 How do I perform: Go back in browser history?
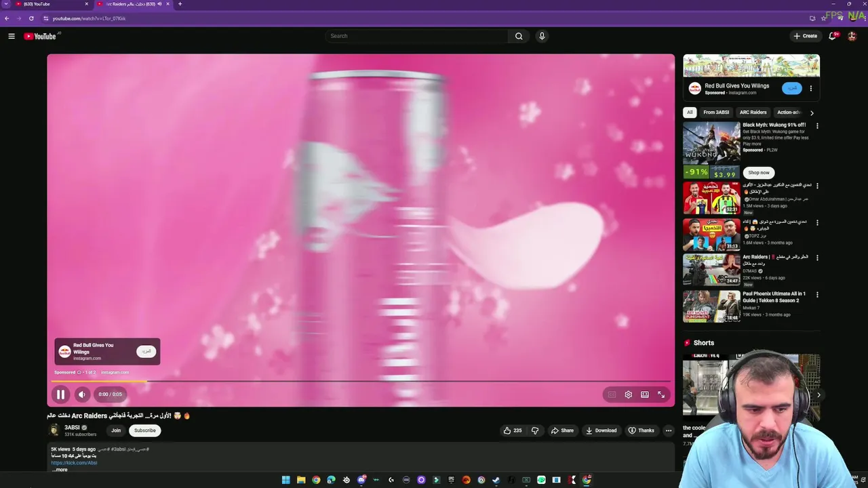pyautogui.click(x=7, y=18)
